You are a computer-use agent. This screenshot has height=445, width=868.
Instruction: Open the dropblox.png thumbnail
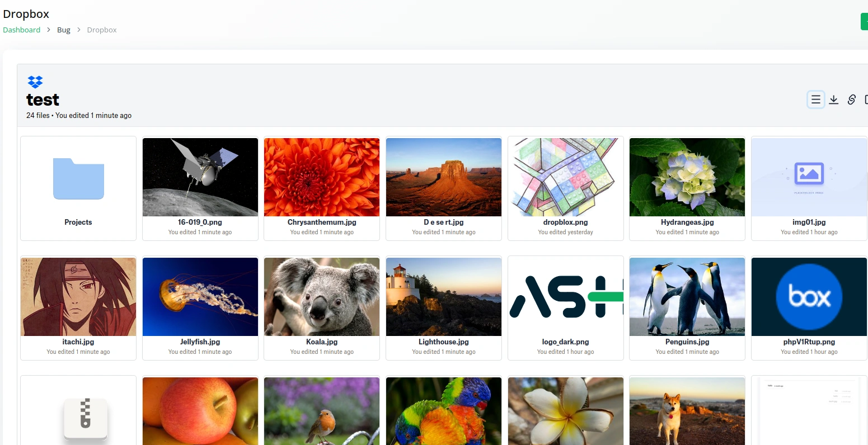point(566,177)
